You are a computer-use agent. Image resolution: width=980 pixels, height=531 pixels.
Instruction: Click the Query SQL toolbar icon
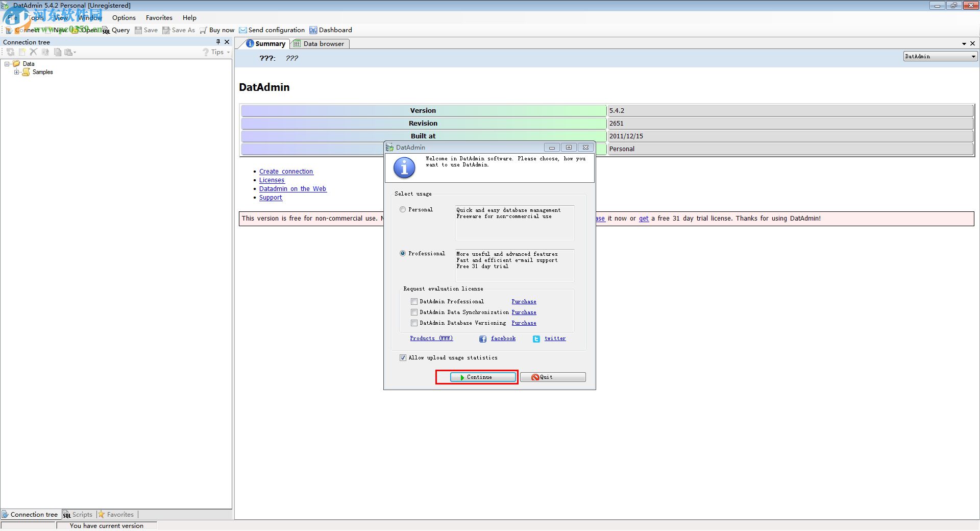pyautogui.click(x=106, y=30)
